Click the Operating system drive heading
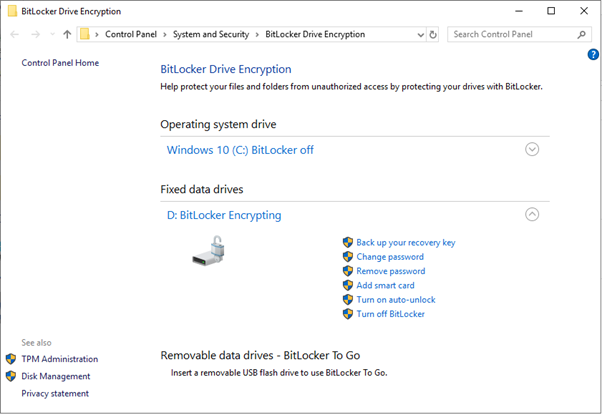The width and height of the screenshot is (602, 415). click(x=218, y=124)
